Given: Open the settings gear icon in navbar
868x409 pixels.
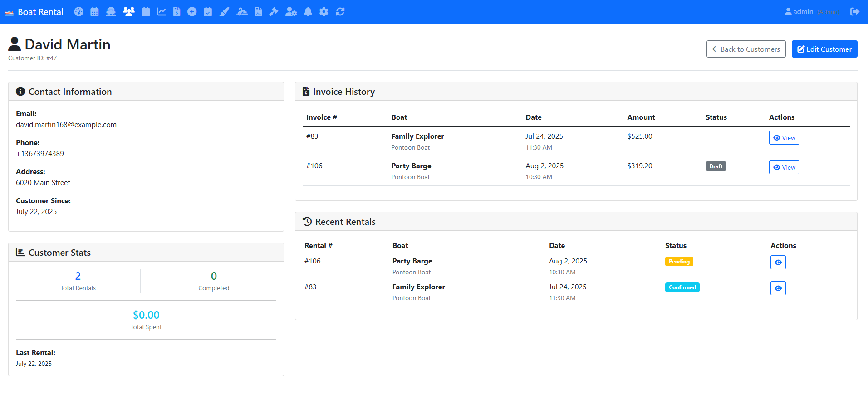Looking at the screenshot, I should pyautogui.click(x=324, y=12).
